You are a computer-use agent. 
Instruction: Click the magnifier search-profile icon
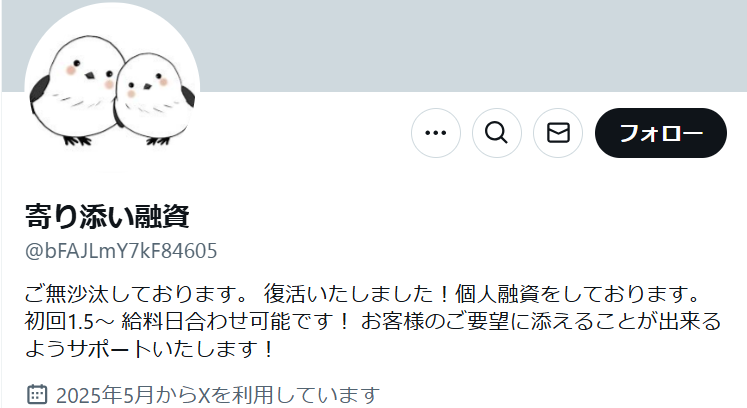(x=496, y=133)
